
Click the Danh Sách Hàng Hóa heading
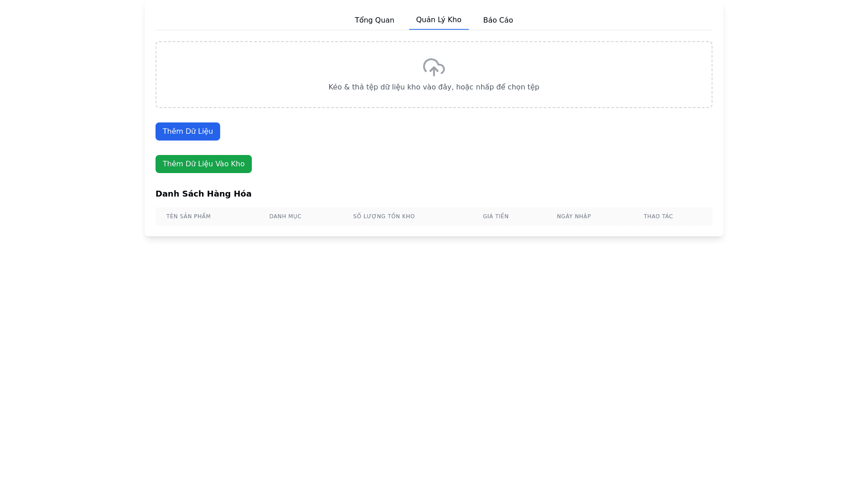[x=203, y=194]
